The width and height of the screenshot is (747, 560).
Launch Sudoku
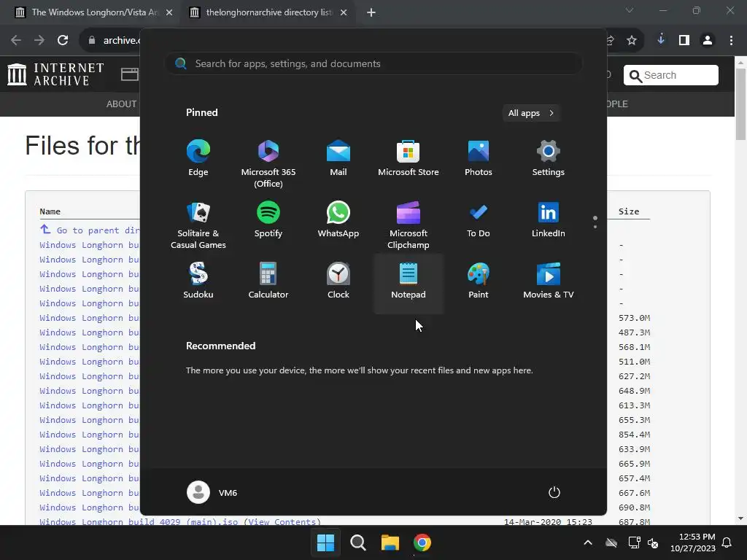(198, 281)
